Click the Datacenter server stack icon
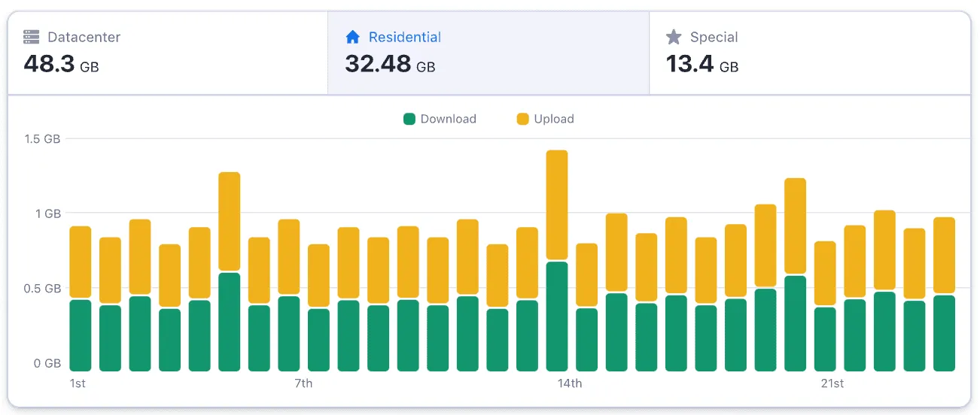Image resolution: width=980 pixels, height=415 pixels. [x=31, y=37]
